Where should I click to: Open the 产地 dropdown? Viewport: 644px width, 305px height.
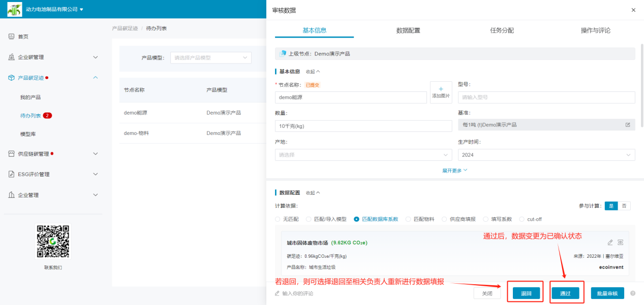coord(363,155)
